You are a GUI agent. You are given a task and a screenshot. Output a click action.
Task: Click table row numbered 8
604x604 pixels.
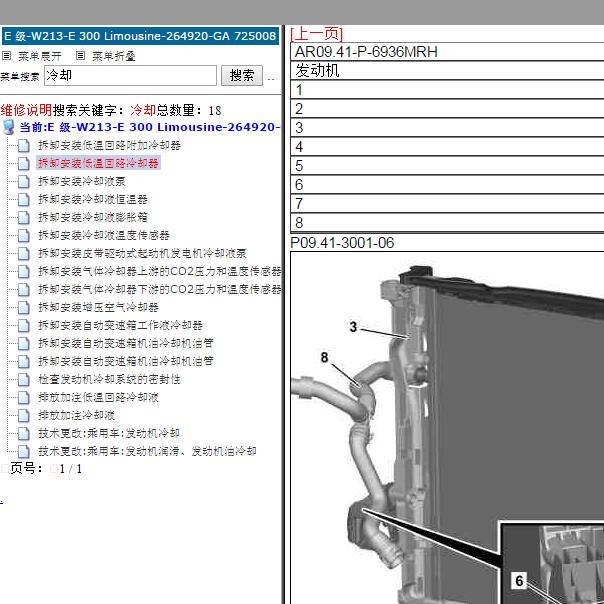447,223
